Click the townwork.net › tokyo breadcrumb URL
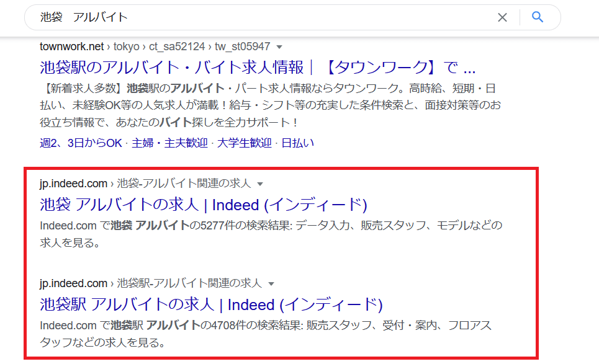This screenshot has width=599, height=364. 155,47
